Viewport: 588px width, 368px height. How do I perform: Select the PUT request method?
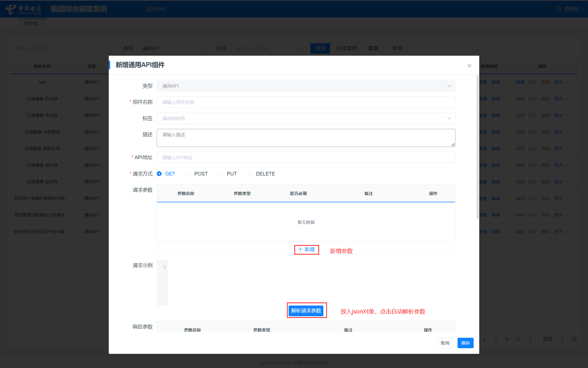pyautogui.click(x=221, y=174)
